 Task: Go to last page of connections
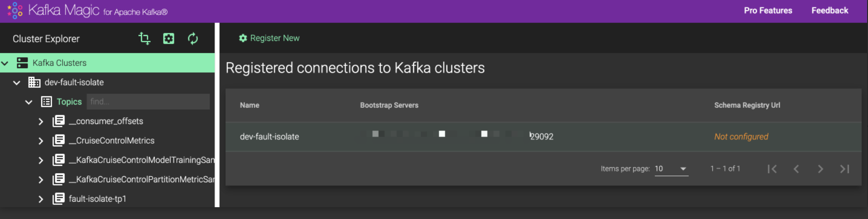coord(844,169)
